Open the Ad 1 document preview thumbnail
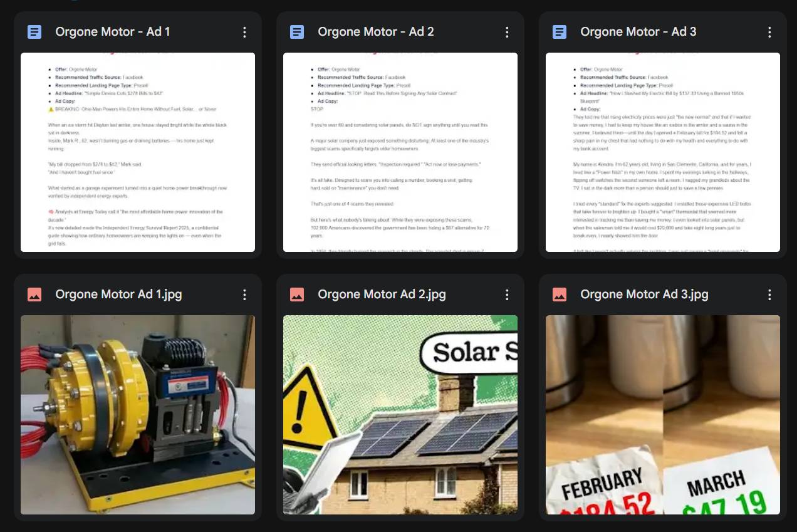Screen dimensions: 797x532 click(138, 152)
